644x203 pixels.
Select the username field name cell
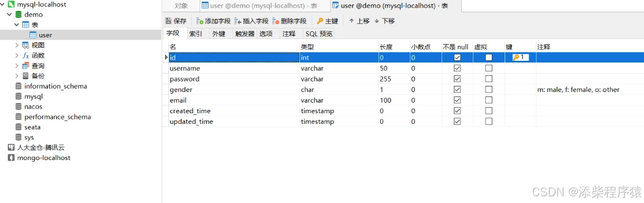click(234, 68)
